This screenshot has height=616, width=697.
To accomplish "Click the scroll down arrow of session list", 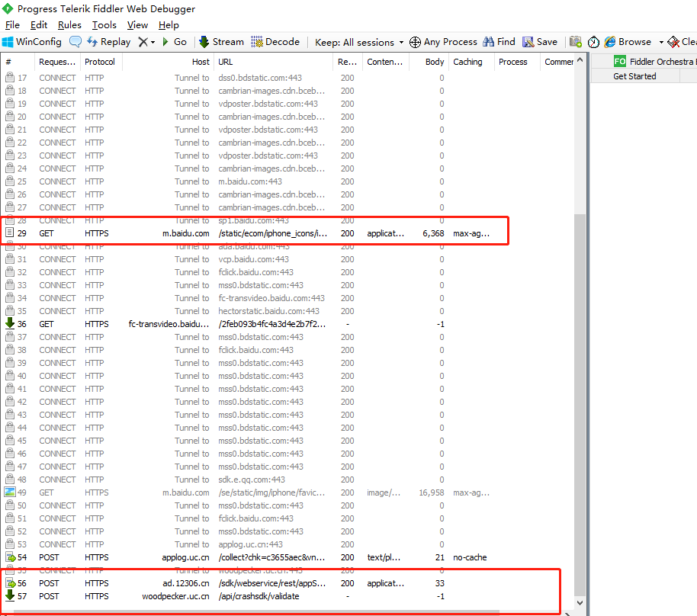I will 580,603.
